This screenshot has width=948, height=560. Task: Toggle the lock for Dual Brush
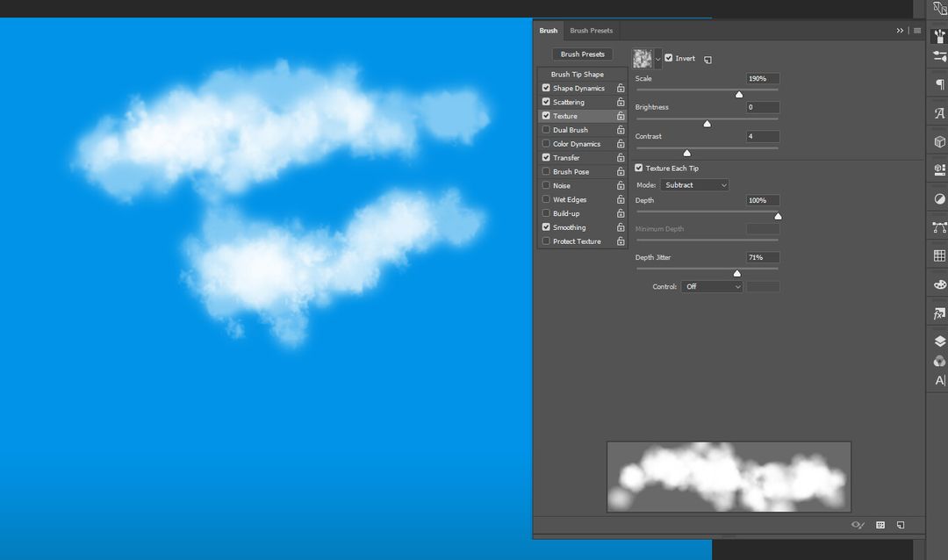(621, 130)
